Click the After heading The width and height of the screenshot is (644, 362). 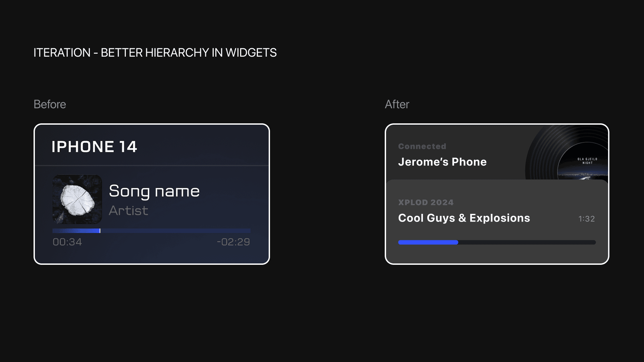click(x=397, y=104)
